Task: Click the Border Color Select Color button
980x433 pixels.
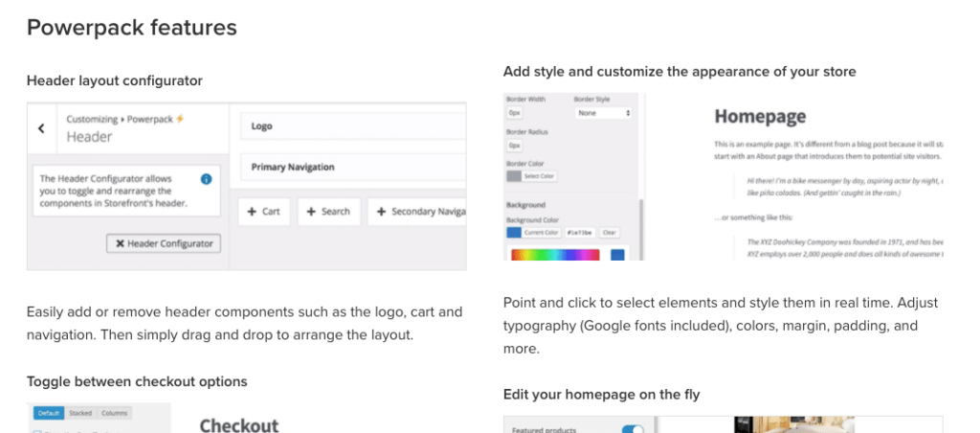Action: (x=531, y=176)
